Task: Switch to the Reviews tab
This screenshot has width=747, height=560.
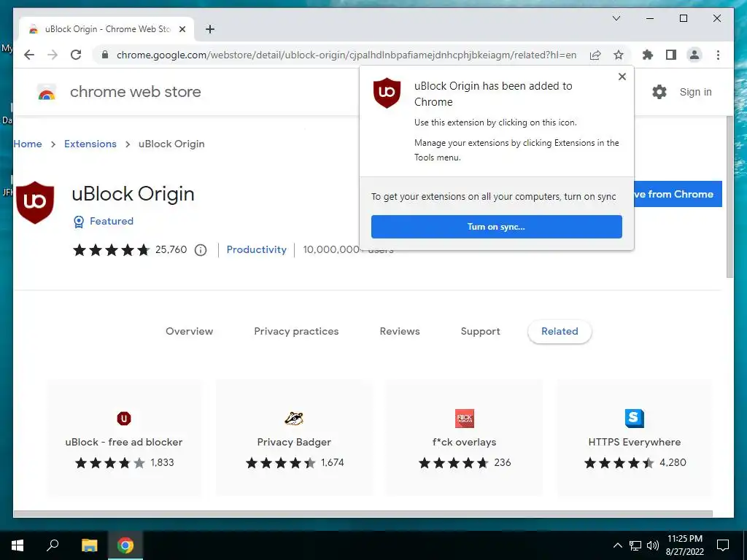Action: [x=400, y=332]
